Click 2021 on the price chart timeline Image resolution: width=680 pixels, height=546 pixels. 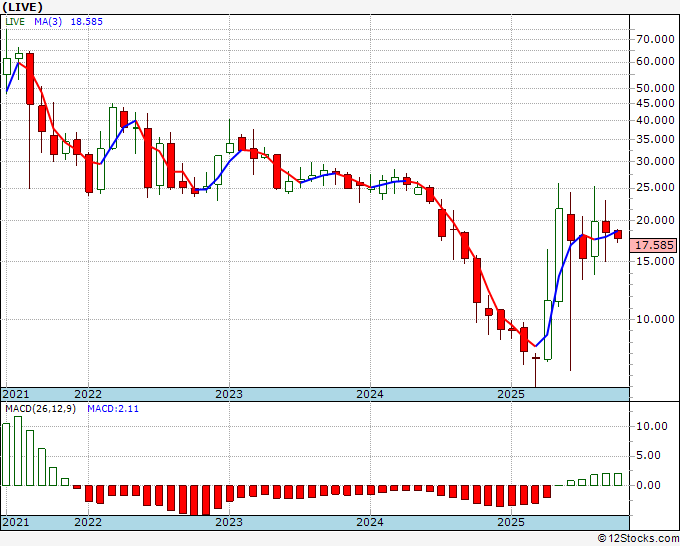(x=16, y=394)
